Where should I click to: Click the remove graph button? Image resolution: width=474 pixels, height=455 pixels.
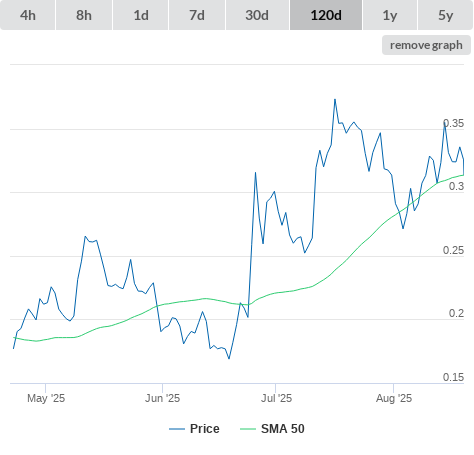426,45
